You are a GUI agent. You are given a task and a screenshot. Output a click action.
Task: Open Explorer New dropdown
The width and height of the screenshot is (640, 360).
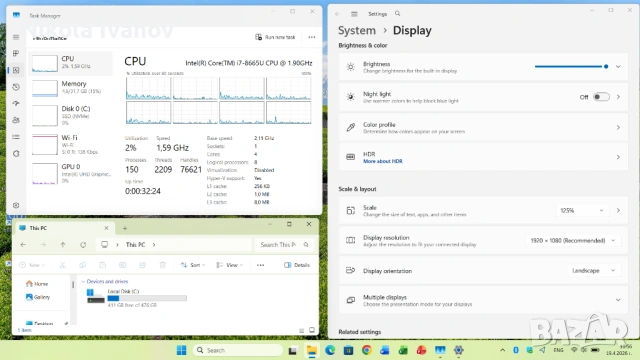32,265
